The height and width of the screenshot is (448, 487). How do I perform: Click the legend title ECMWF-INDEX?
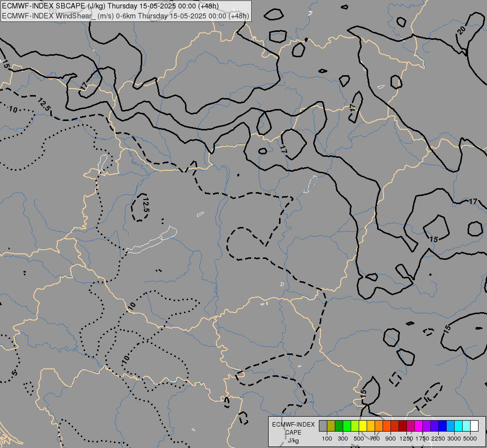(x=293, y=425)
